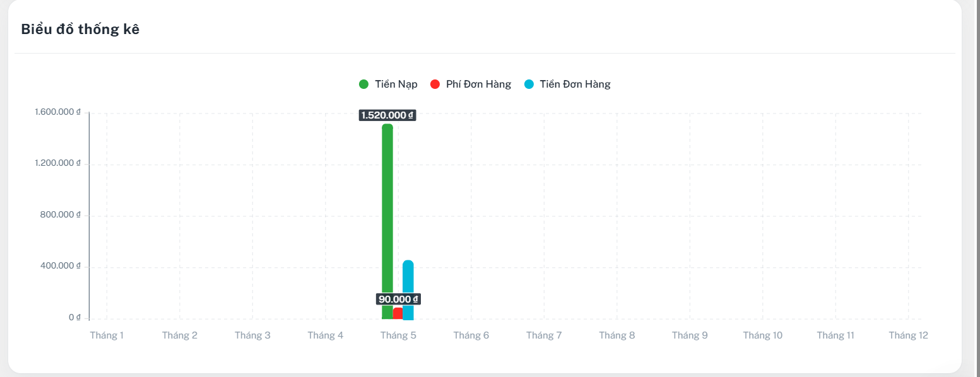Select the small red bar in Tháng 5
Image resolution: width=980 pixels, height=377 pixels.
(398, 313)
